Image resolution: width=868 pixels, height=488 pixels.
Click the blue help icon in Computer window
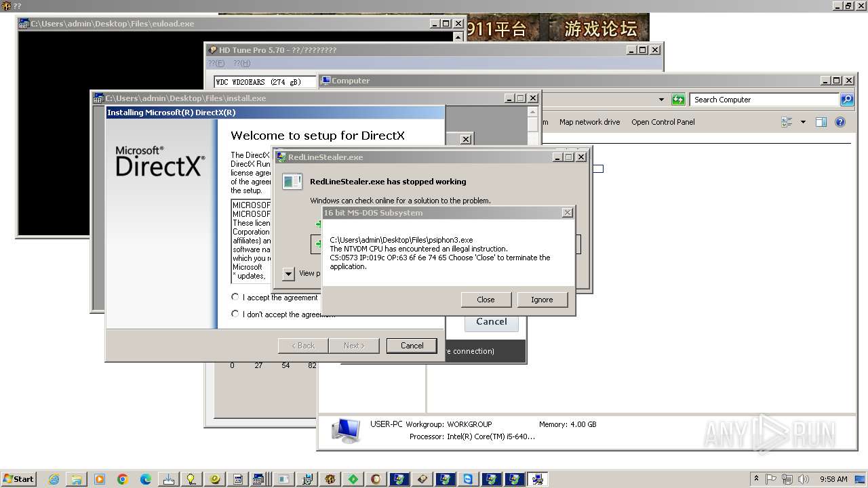coord(840,122)
